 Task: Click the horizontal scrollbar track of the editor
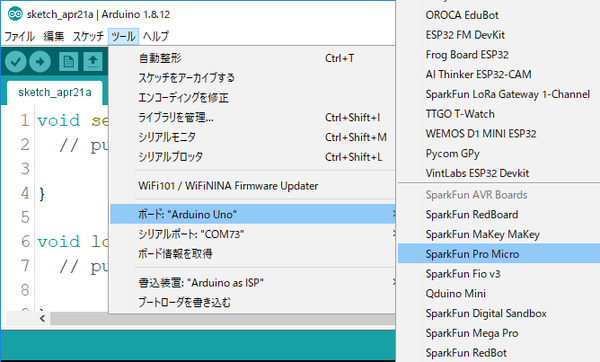223,319
